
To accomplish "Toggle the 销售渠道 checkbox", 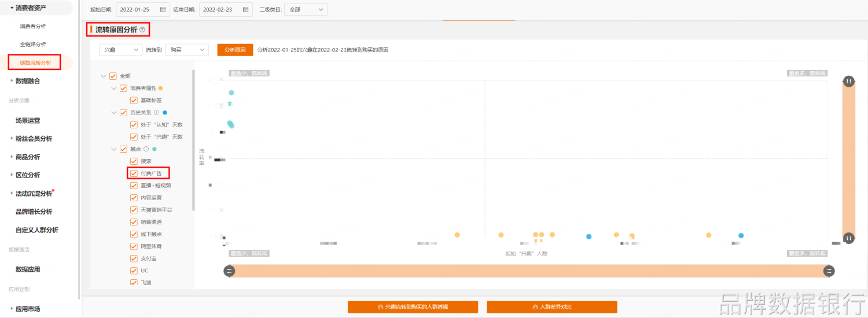I will point(134,221).
